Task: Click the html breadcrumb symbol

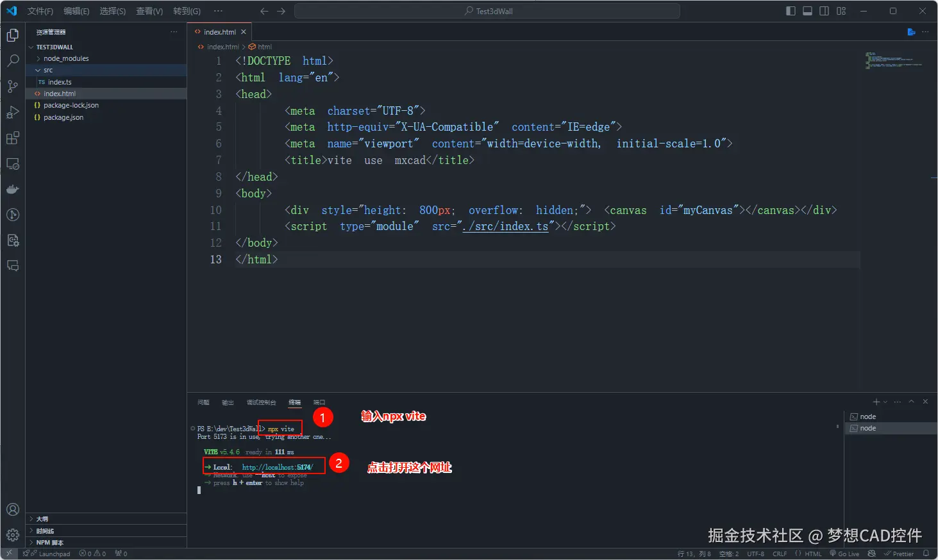Action: coord(260,47)
